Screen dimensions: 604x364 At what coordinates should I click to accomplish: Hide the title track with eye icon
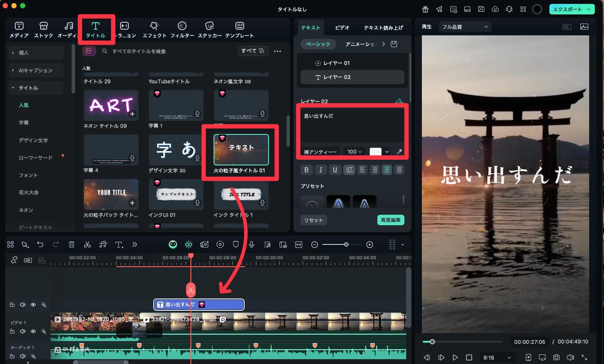[33, 305]
